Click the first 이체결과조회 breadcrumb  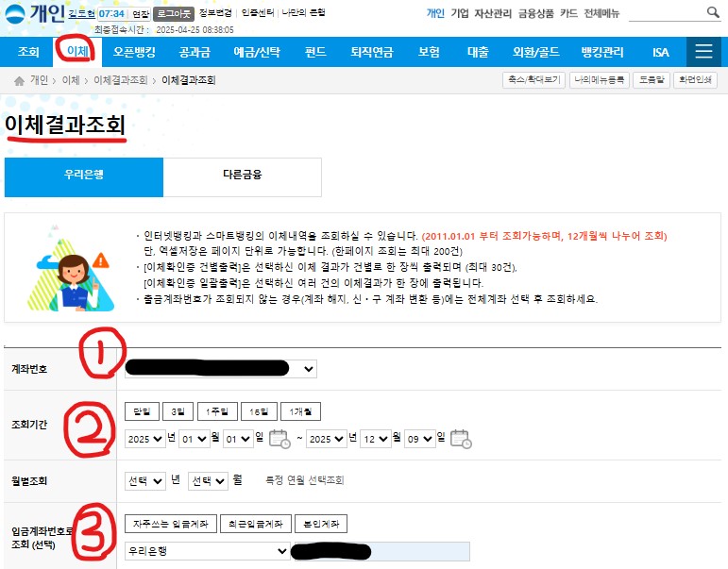pyautogui.click(x=121, y=80)
